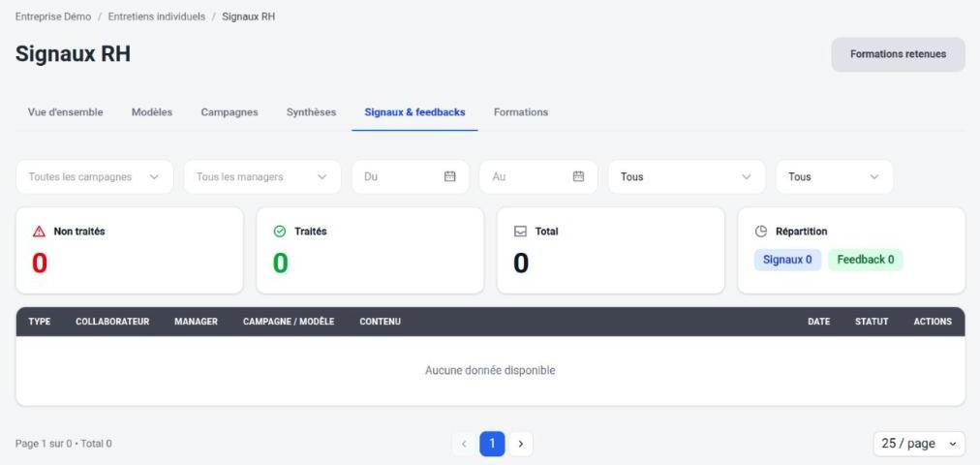Select the Feedback 0 badge
Viewport: 980px width, 465px height.
pos(866,260)
